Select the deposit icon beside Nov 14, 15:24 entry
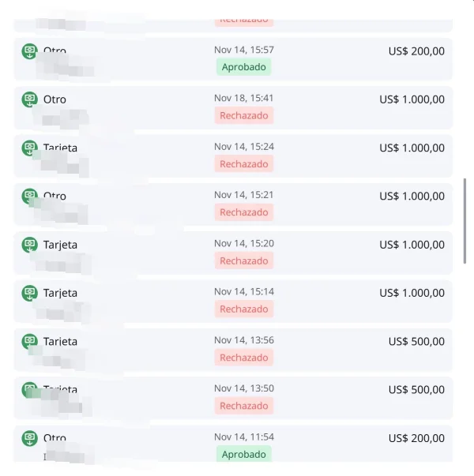The image size is (474, 476). 29,148
